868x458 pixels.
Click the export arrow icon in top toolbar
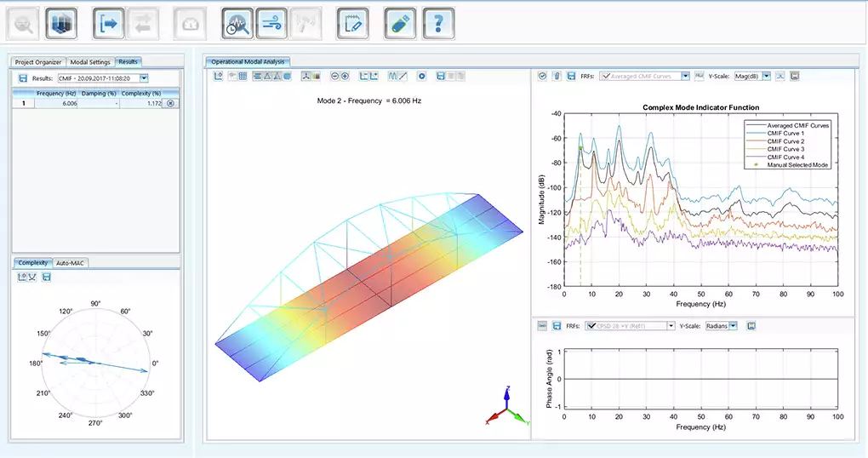coord(108,24)
